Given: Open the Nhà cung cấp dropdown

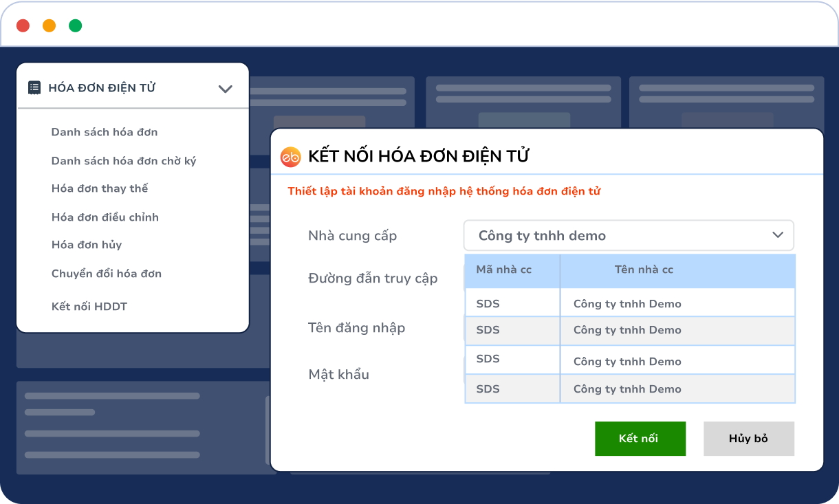Looking at the screenshot, I should click(629, 235).
